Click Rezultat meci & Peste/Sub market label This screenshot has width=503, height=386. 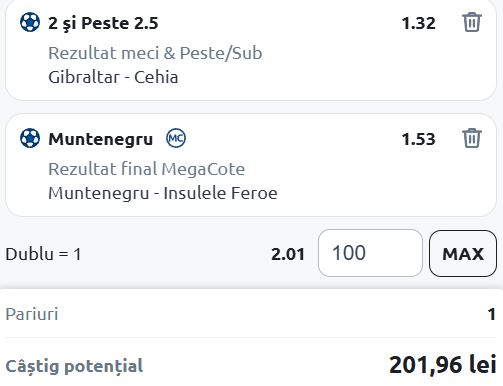tap(155, 53)
